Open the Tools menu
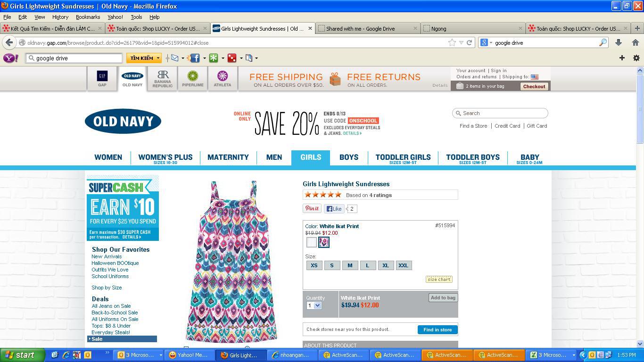Image resolution: width=644 pixels, height=362 pixels. pyautogui.click(x=136, y=16)
